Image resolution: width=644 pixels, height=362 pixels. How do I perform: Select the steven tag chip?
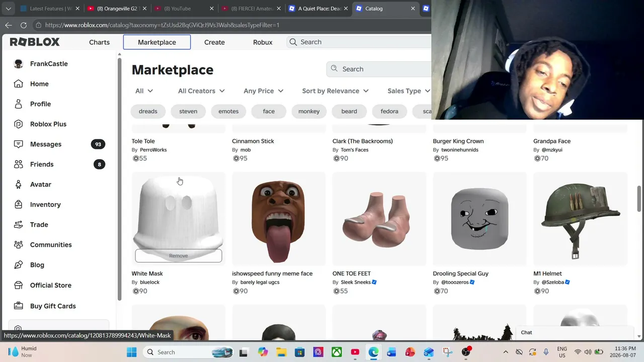coord(188,111)
